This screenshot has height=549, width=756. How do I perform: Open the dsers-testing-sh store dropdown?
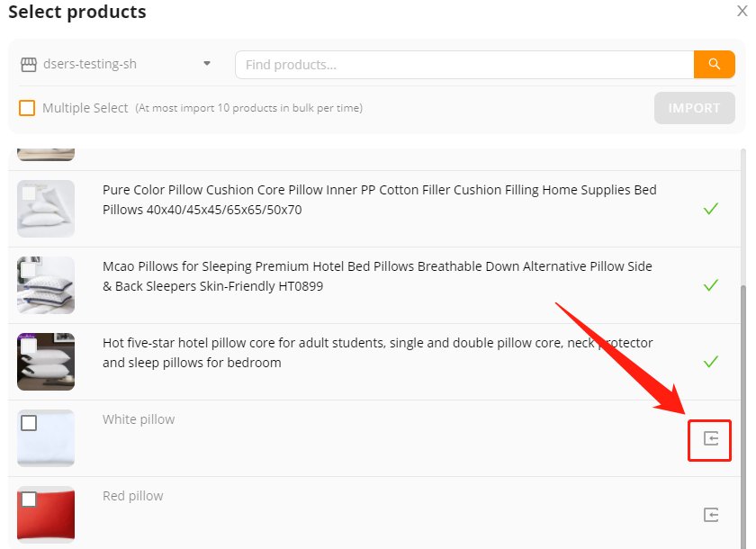[x=116, y=64]
